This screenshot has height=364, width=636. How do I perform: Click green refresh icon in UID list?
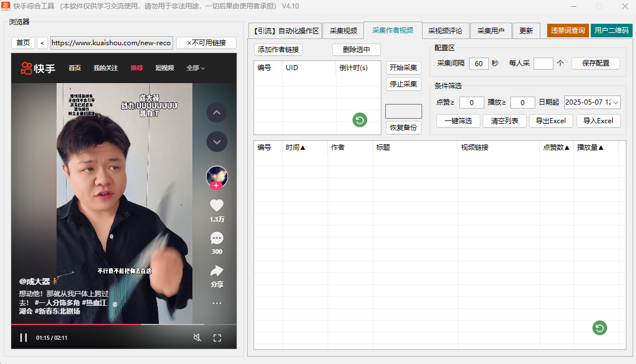(359, 120)
